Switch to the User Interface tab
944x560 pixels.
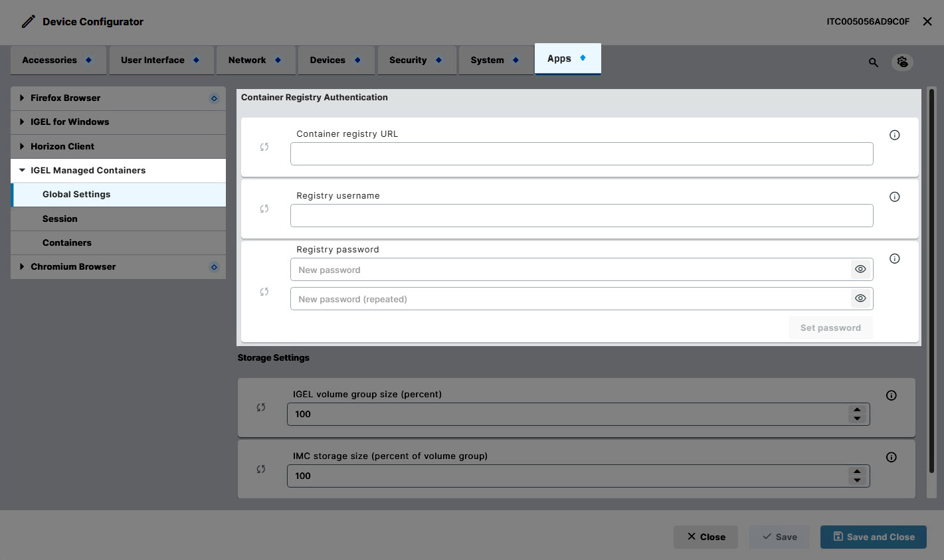pos(161,60)
